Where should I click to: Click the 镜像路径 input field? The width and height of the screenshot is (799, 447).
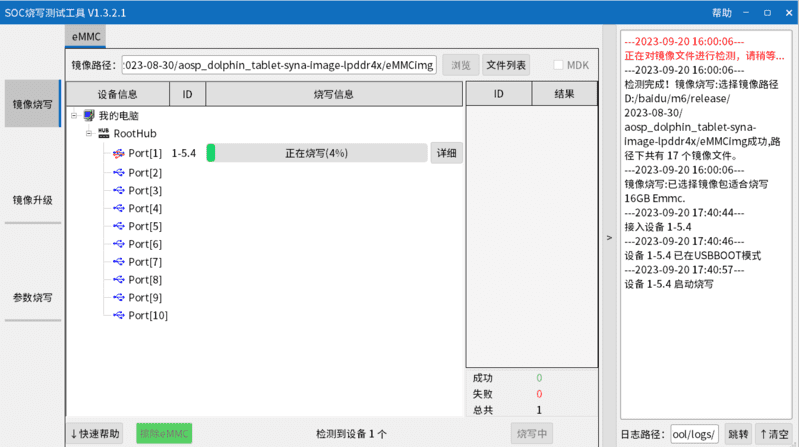click(x=279, y=65)
